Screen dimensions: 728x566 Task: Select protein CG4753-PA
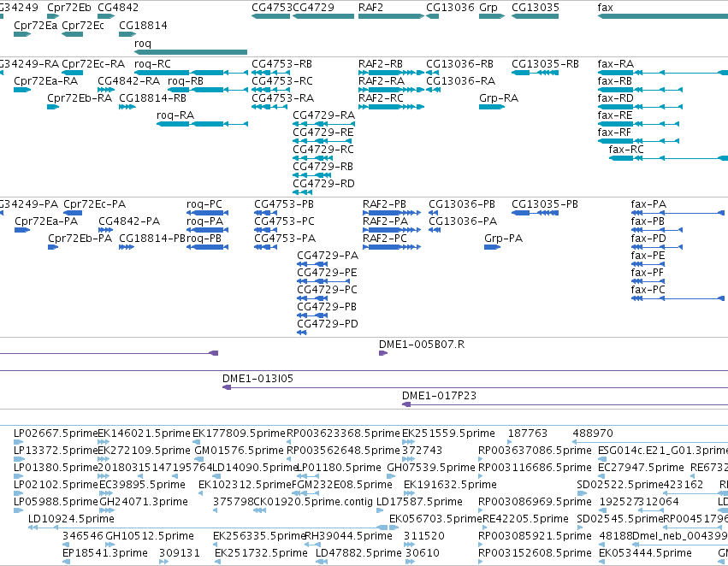pos(265,247)
